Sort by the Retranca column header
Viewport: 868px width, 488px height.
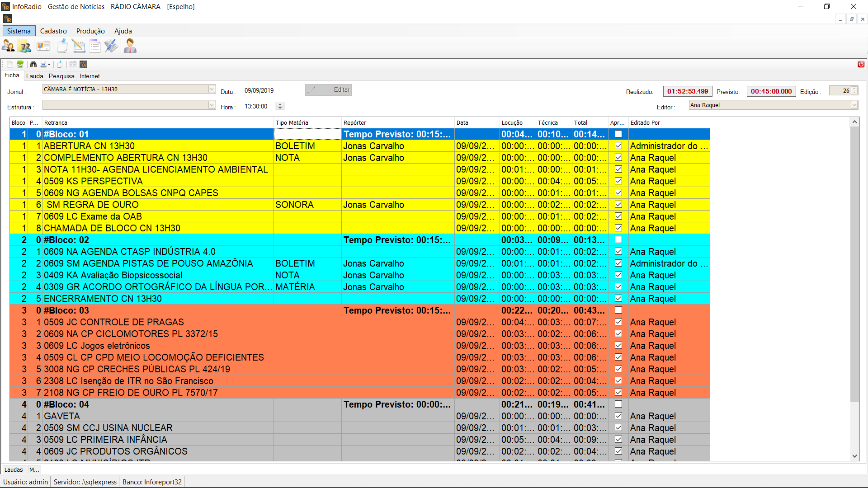(158, 122)
